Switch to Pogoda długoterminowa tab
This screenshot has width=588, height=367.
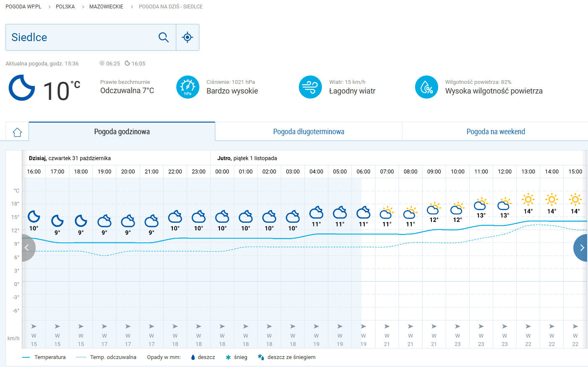tap(308, 132)
